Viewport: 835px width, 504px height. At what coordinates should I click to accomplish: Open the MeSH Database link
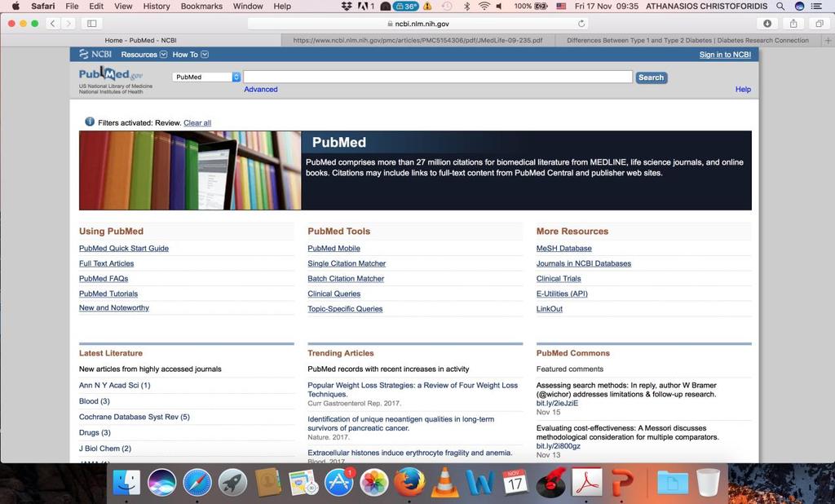click(x=564, y=248)
